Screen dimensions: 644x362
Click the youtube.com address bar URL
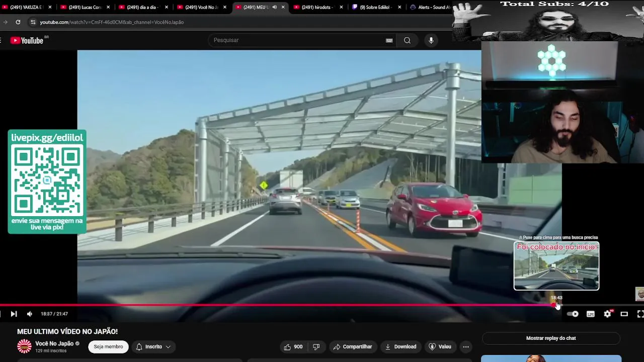tap(112, 22)
